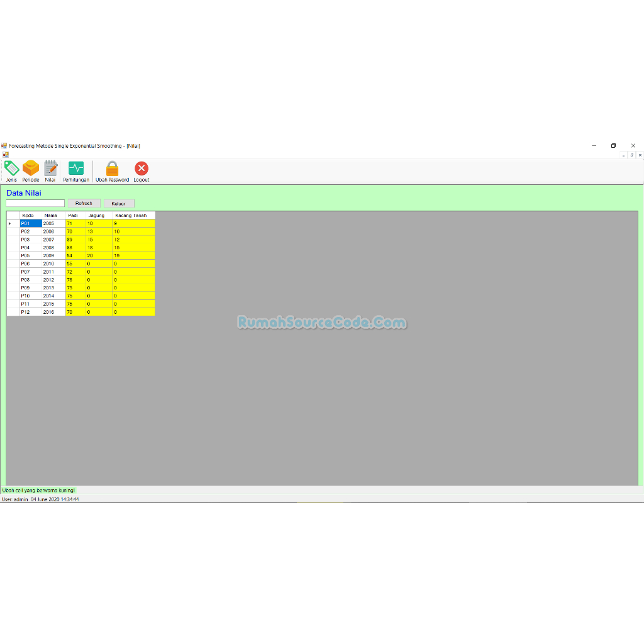Select the P02 code cell

(31, 231)
